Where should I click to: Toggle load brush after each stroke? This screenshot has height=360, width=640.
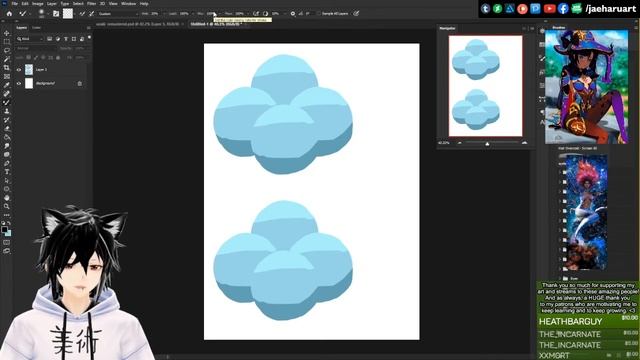(82, 13)
